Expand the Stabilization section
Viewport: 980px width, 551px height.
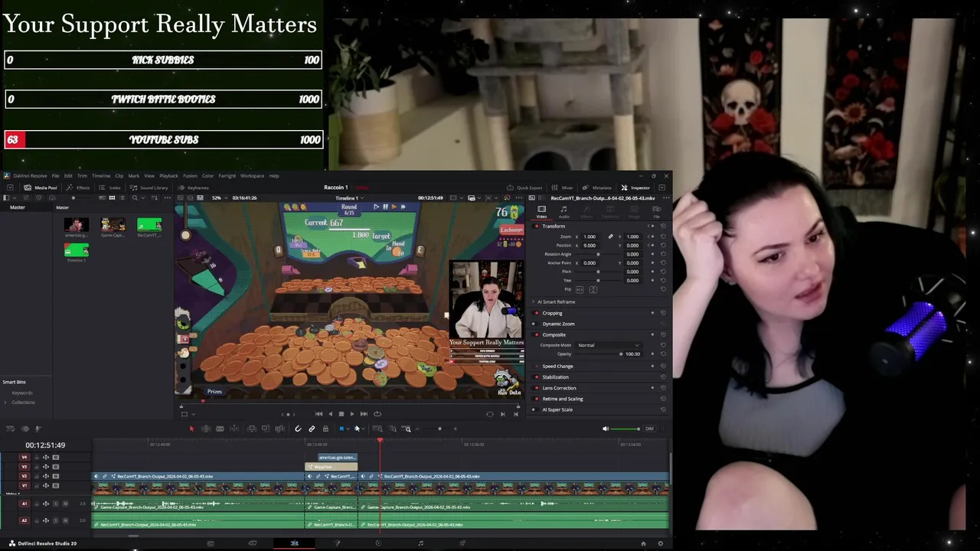555,377
